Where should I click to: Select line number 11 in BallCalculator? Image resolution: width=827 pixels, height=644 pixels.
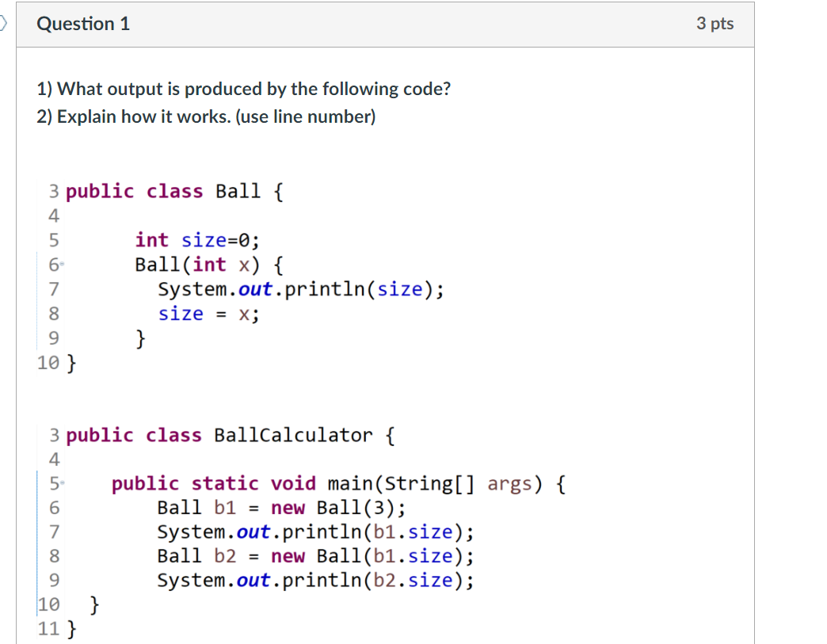tap(50, 628)
